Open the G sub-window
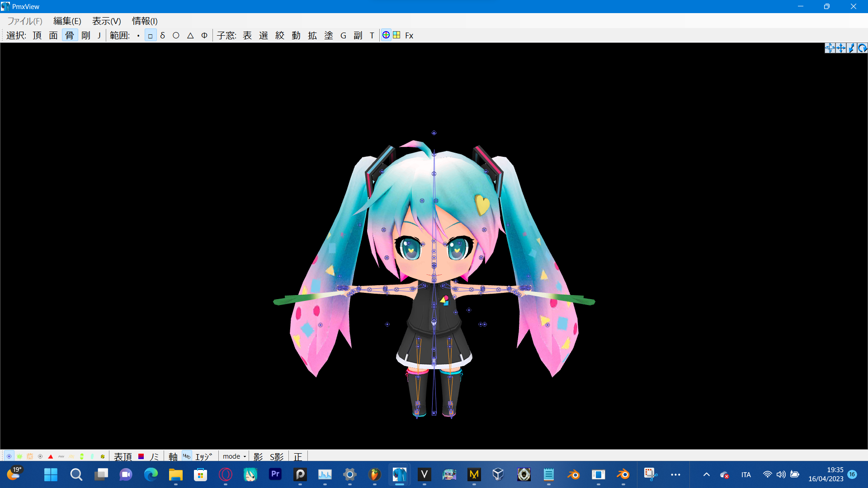 pyautogui.click(x=344, y=35)
